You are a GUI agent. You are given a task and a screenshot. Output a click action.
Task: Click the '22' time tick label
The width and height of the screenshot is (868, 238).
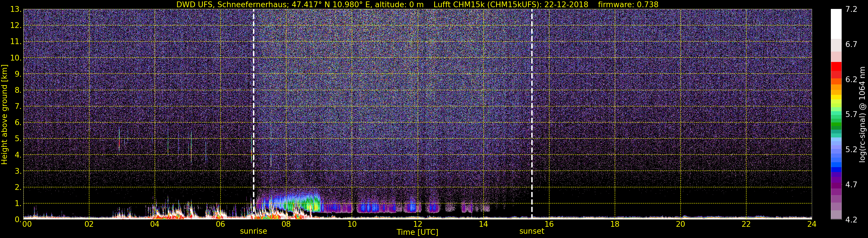coord(746,224)
